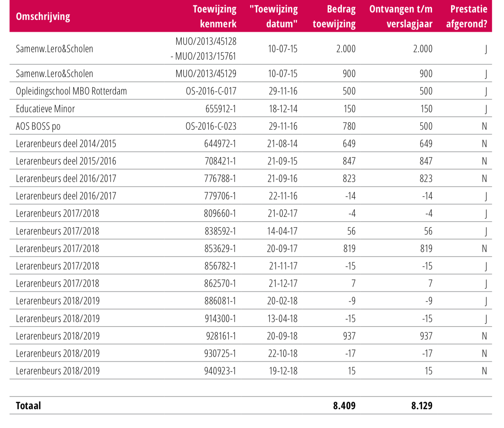This screenshot has height=428, width=504.
Task: Select the Bedrag toewijzing cell 780
Action: pyautogui.click(x=349, y=126)
